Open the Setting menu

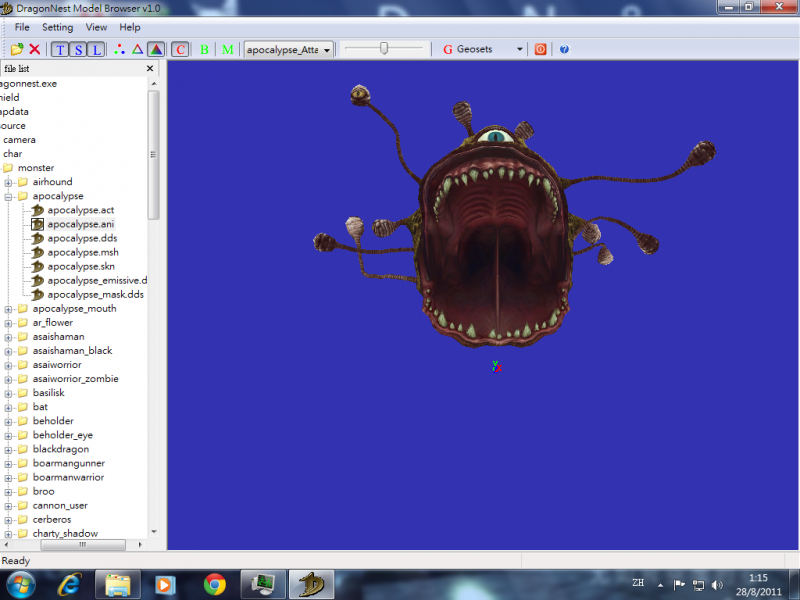(58, 28)
